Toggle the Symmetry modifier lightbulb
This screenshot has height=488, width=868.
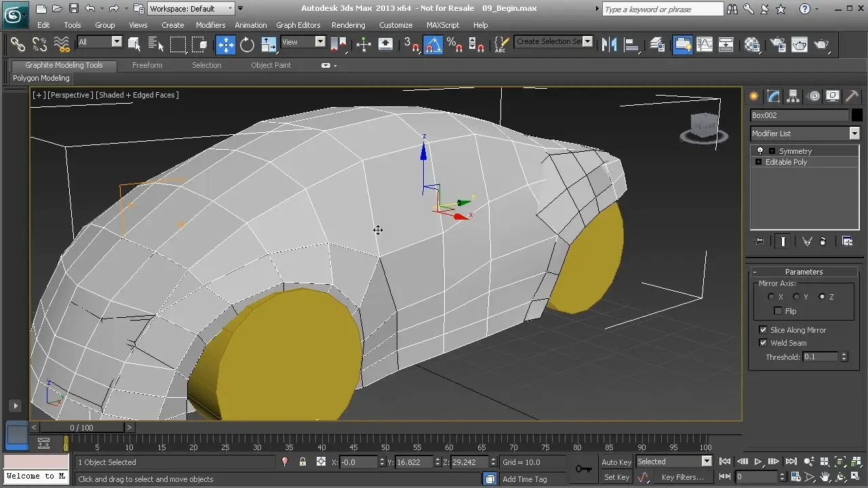[759, 151]
